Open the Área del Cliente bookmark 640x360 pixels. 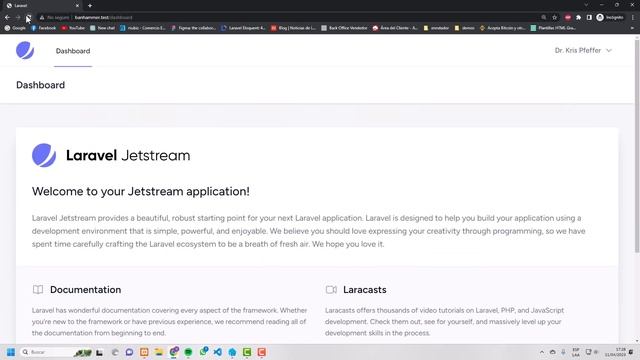395,28
